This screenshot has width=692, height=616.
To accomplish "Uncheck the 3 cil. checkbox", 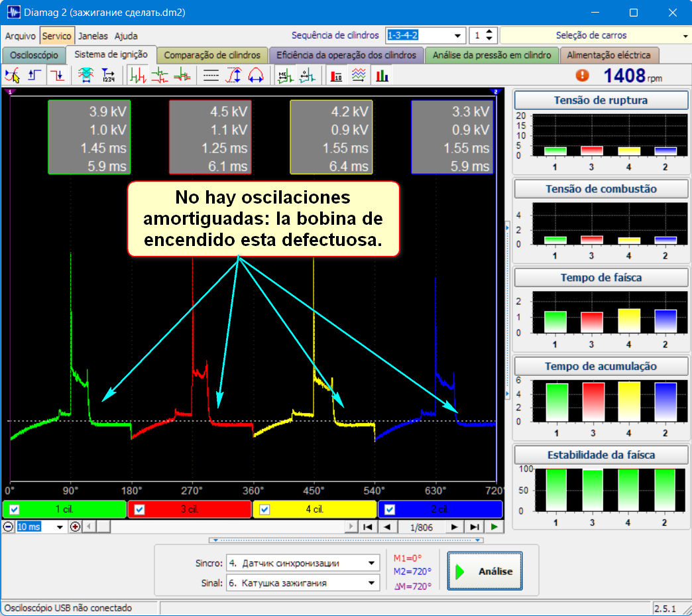I will [x=139, y=509].
